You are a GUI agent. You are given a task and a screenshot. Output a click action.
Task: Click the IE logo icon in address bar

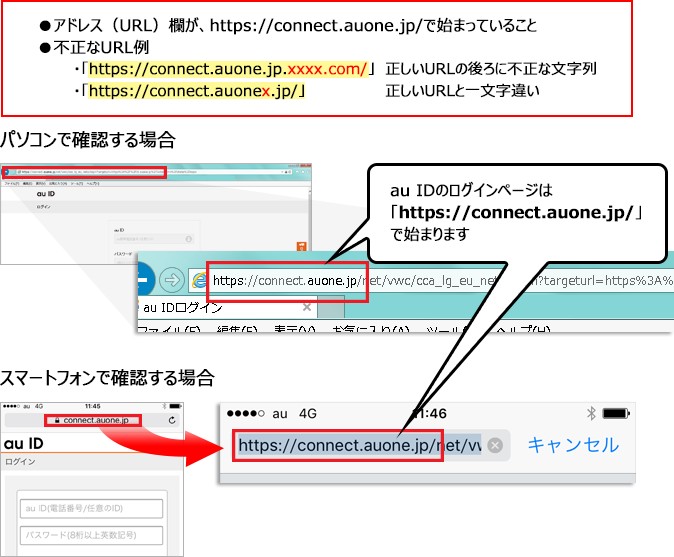tap(199, 280)
